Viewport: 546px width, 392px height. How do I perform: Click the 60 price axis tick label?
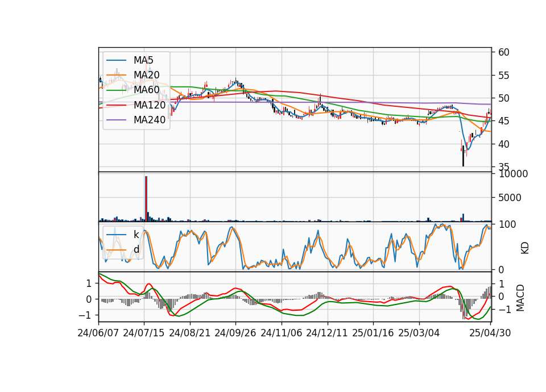tap(504, 52)
